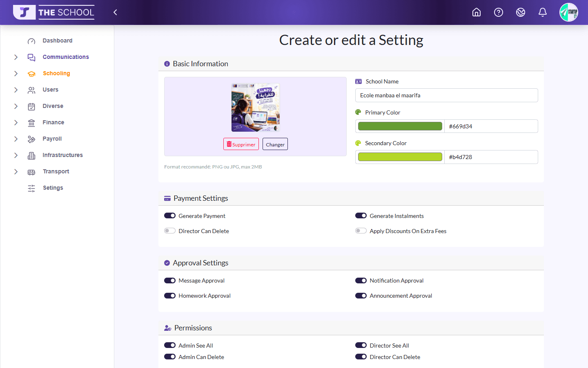588x368 pixels.
Task: Click the Communications chat icon
Action: pos(31,57)
